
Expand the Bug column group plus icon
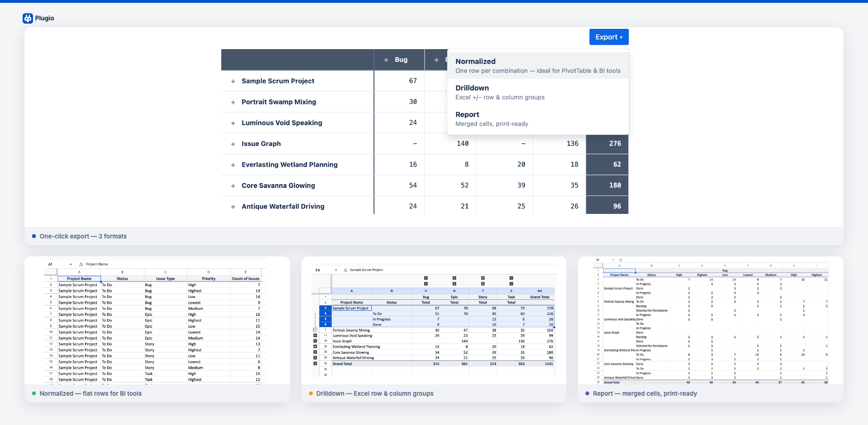(x=386, y=60)
